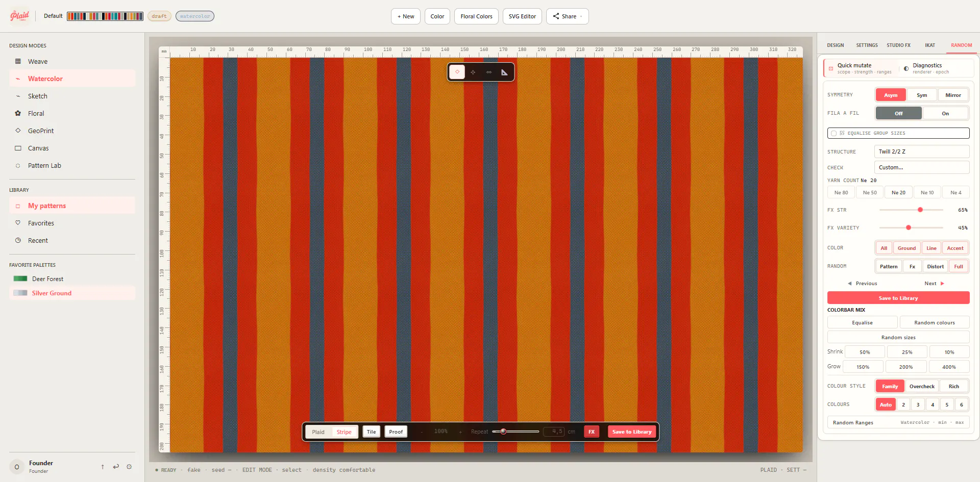Open the Check Custom dropdown
Viewport: 980px width, 482px height.
pos(922,167)
